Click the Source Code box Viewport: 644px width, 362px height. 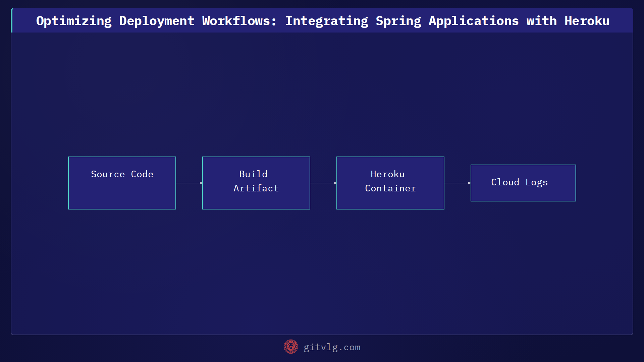pos(122,183)
